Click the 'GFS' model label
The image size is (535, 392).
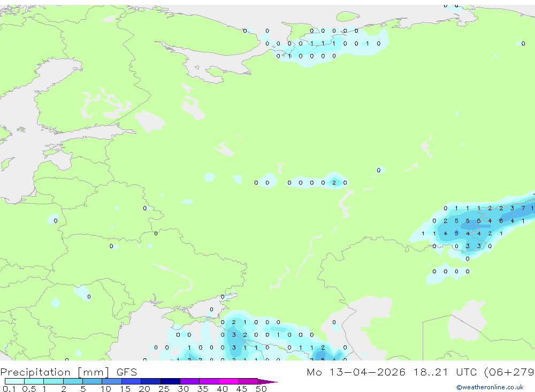click(x=127, y=372)
